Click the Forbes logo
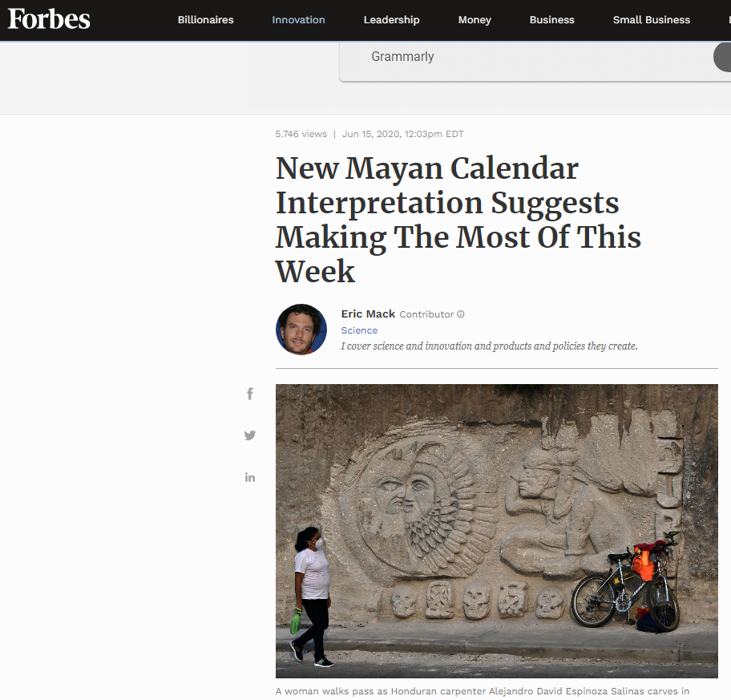Viewport: 731px width, 700px height. pos(49,19)
